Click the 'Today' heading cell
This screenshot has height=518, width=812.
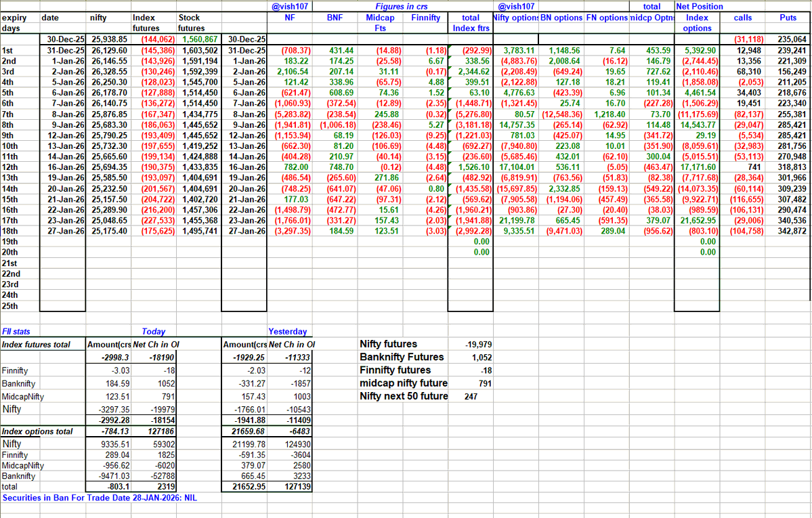tap(153, 332)
